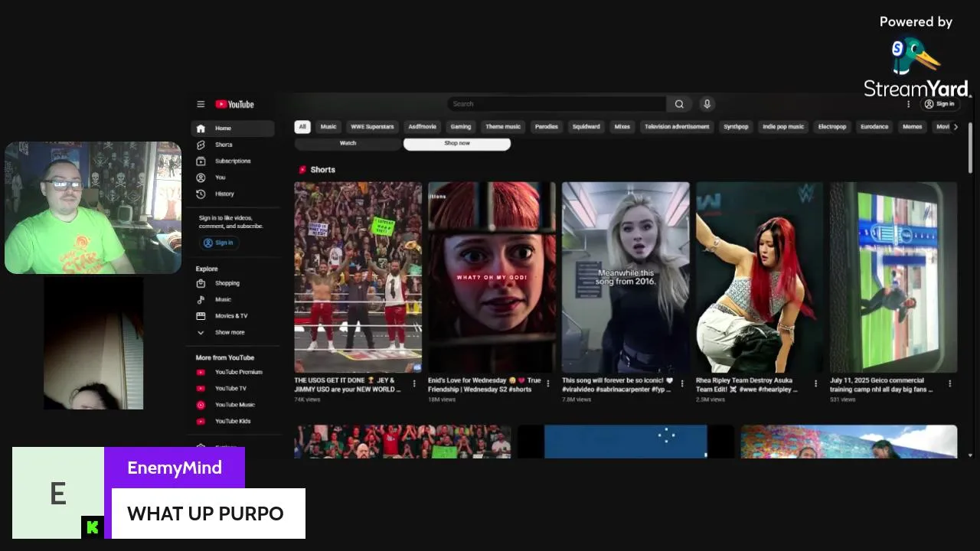Select the Indie pop music chip

point(783,127)
